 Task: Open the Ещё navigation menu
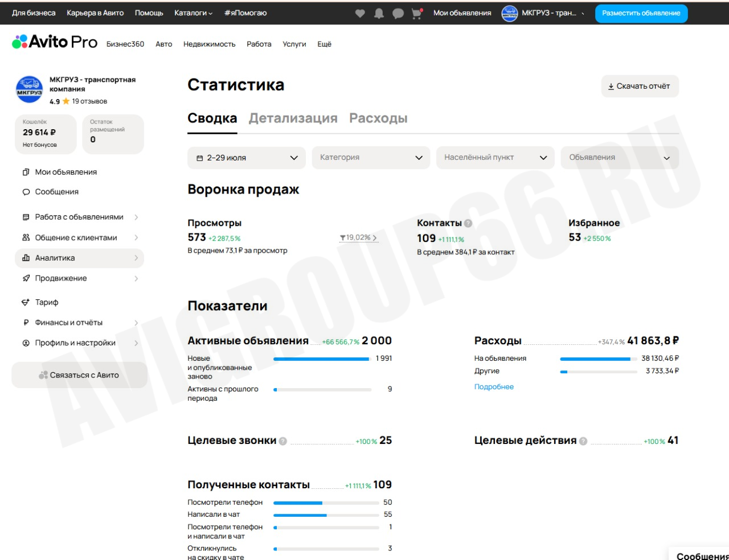click(325, 44)
